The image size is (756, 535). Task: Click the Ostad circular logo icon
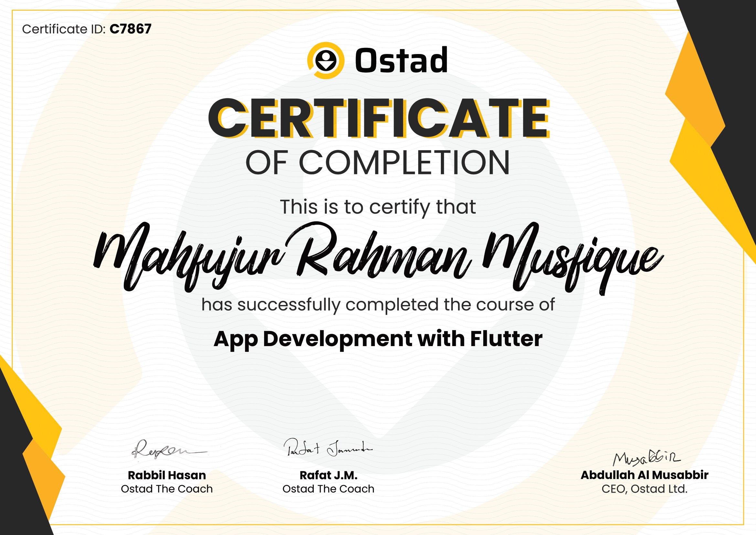(326, 60)
